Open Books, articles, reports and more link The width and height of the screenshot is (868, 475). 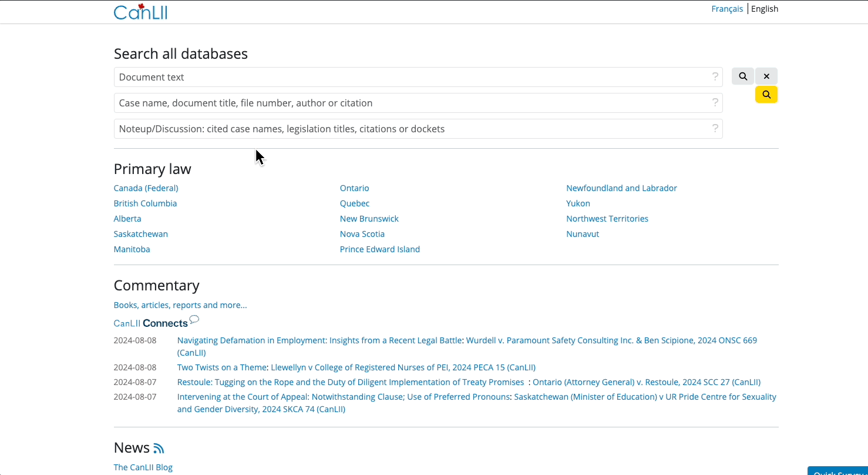pyautogui.click(x=180, y=305)
